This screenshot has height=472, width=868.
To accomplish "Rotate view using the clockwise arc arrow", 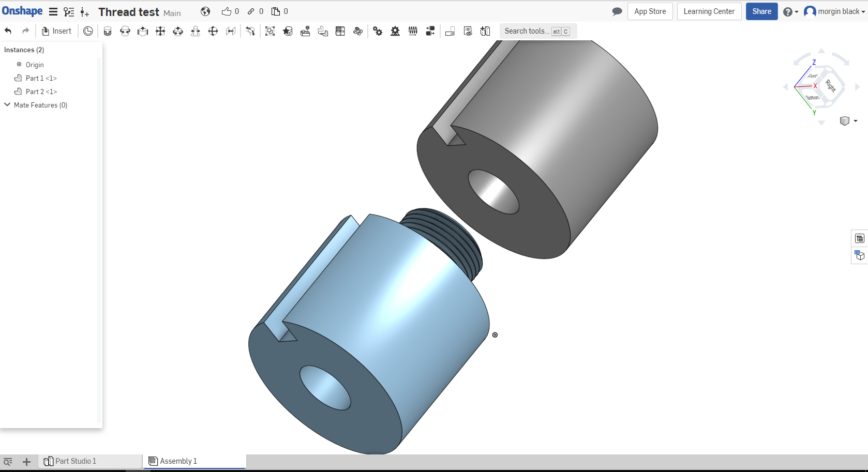I will click(x=841, y=58).
